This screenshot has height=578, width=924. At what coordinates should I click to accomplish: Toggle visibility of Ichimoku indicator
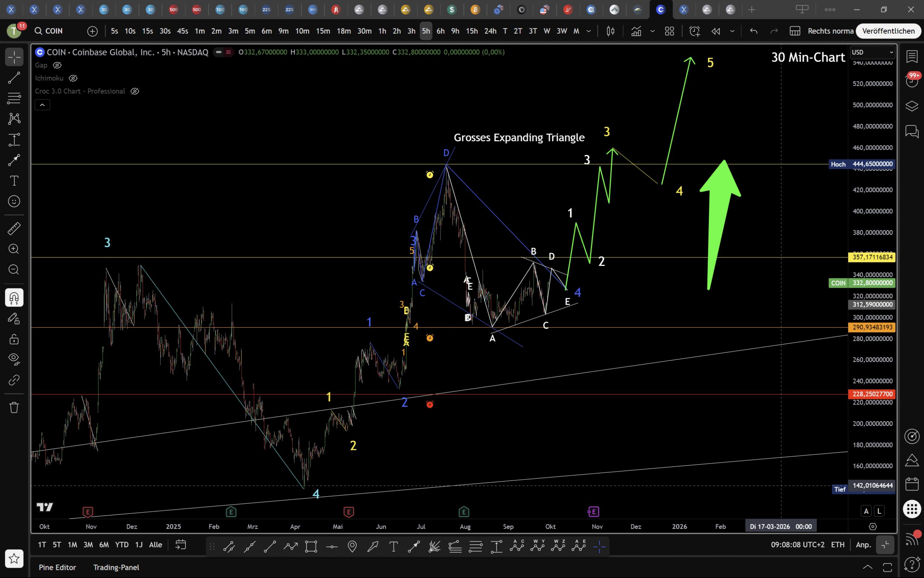pyautogui.click(x=73, y=78)
